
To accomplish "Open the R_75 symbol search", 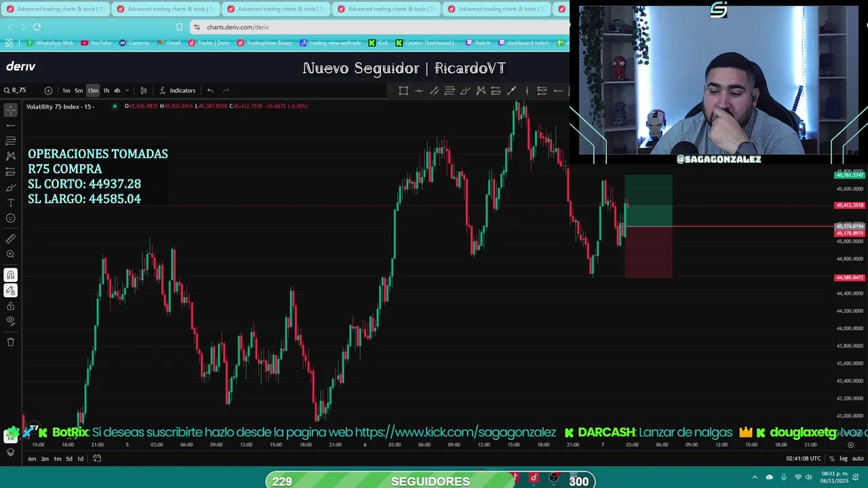I will 16,90.
